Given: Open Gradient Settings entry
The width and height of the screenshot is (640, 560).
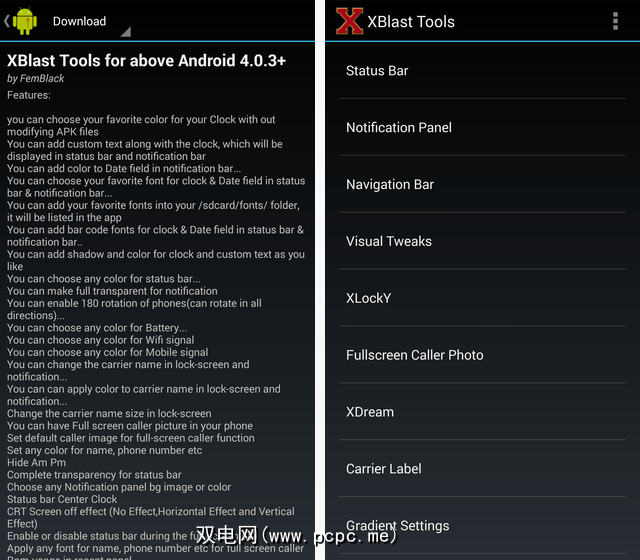Looking at the screenshot, I should click(482, 525).
